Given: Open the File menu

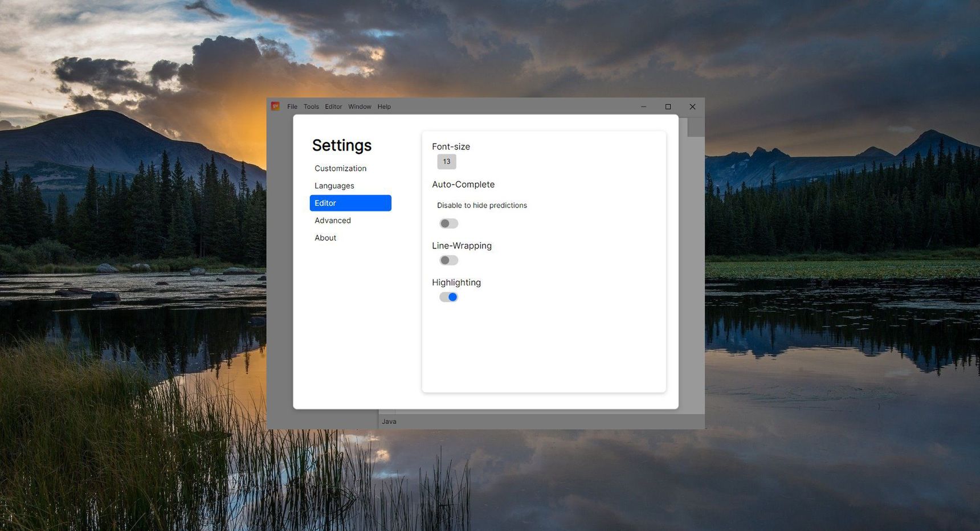Looking at the screenshot, I should (292, 107).
